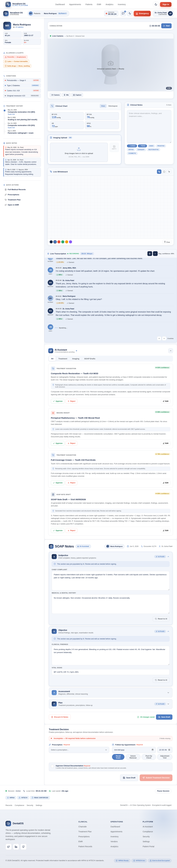This screenshot has height=868, width=177.
Task: Open the GitHub social link in footer
Action: 23,846
